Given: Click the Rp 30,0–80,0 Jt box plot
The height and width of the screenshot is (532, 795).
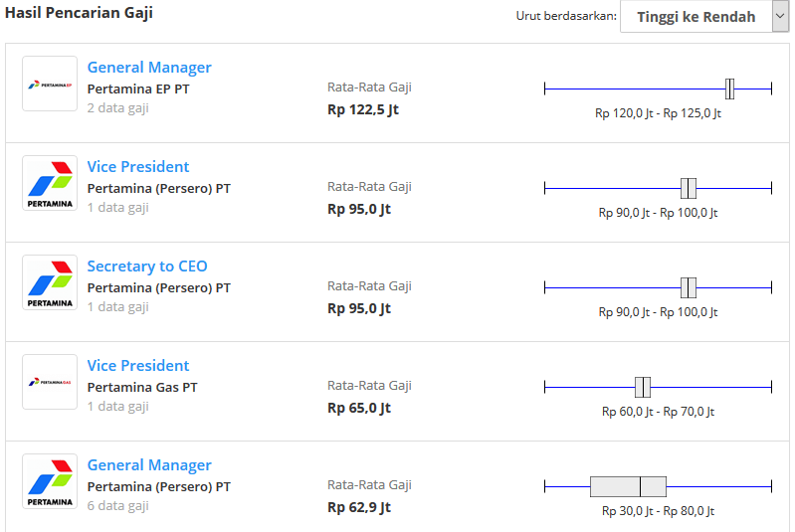Looking at the screenshot, I should coord(658,486).
